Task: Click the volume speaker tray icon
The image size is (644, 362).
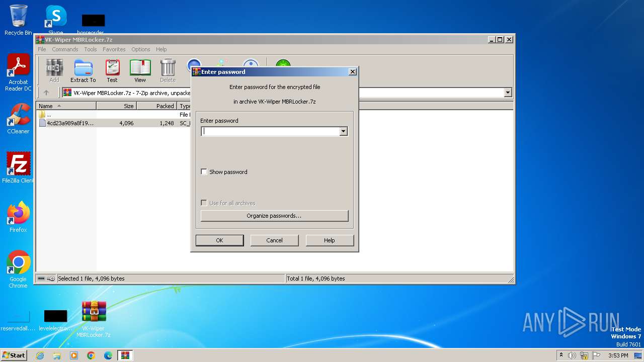Action: pos(572,355)
